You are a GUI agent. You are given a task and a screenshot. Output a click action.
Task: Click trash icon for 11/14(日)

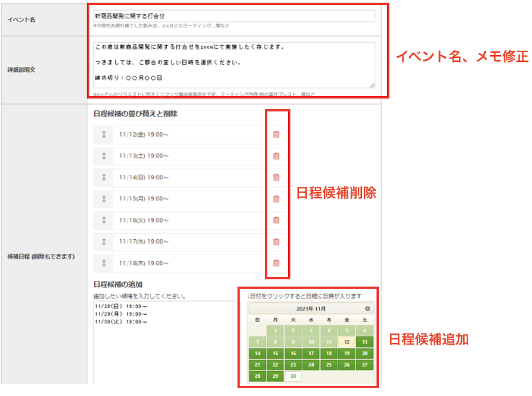tap(276, 177)
